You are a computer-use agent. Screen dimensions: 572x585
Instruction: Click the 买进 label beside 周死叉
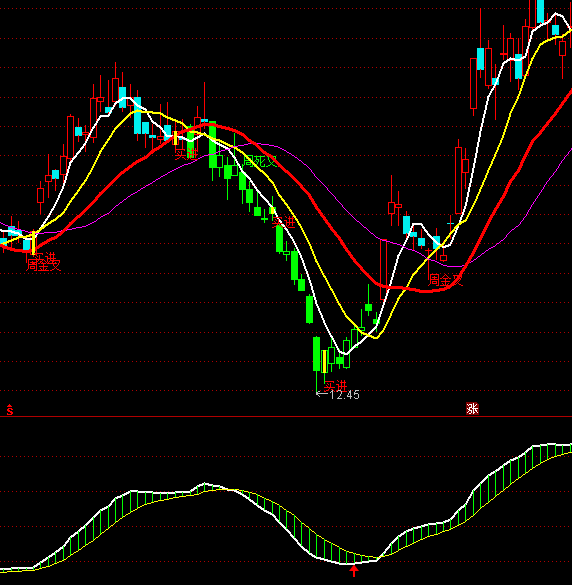click(186, 154)
